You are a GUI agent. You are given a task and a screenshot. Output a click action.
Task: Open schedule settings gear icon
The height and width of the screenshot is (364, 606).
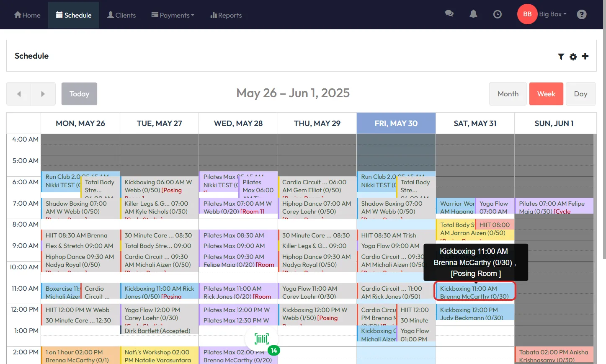point(573,57)
